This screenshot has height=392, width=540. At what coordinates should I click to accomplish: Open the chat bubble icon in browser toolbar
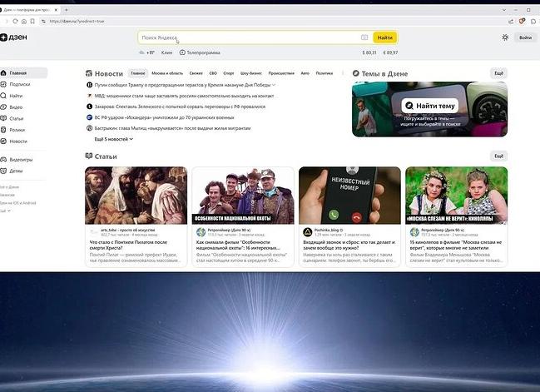point(533,22)
